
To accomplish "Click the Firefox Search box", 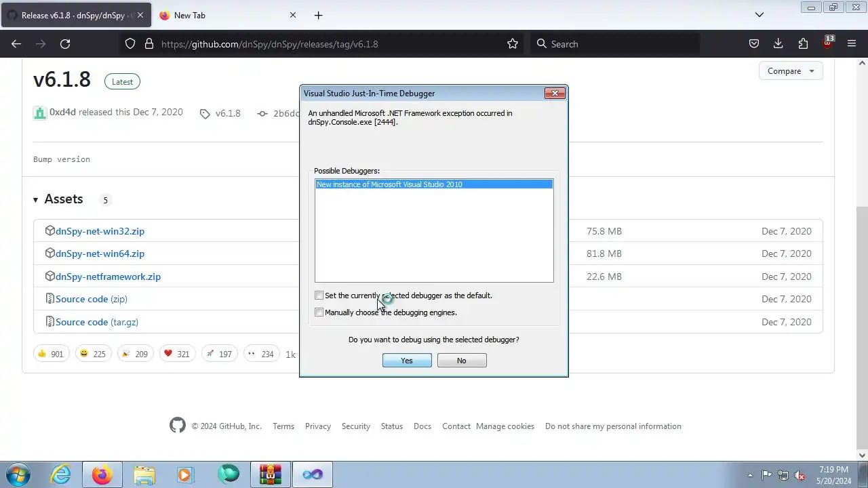I will click(x=614, y=43).
